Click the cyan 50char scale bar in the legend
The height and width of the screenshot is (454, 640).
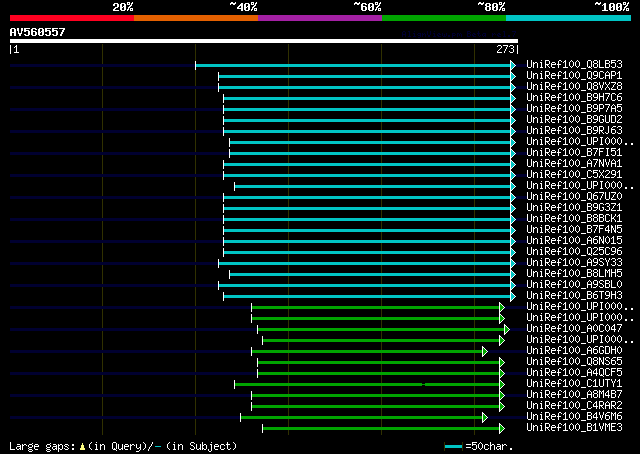click(453, 446)
